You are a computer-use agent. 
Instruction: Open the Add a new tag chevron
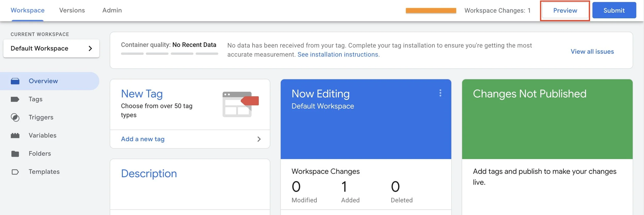pos(259,139)
